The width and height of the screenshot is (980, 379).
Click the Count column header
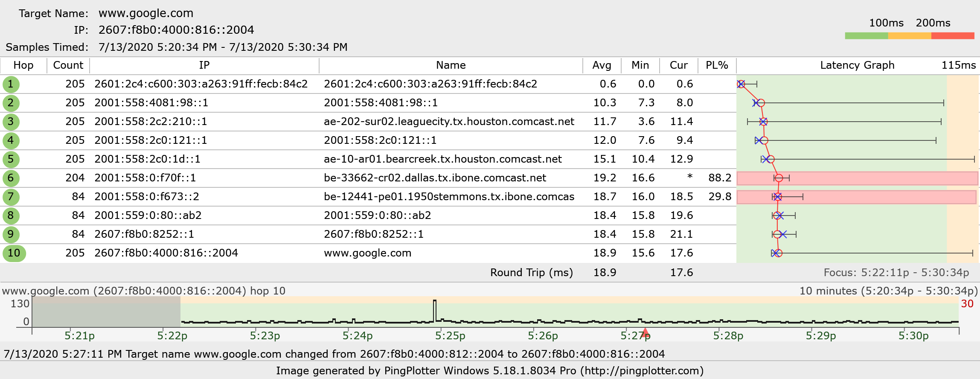(68, 65)
